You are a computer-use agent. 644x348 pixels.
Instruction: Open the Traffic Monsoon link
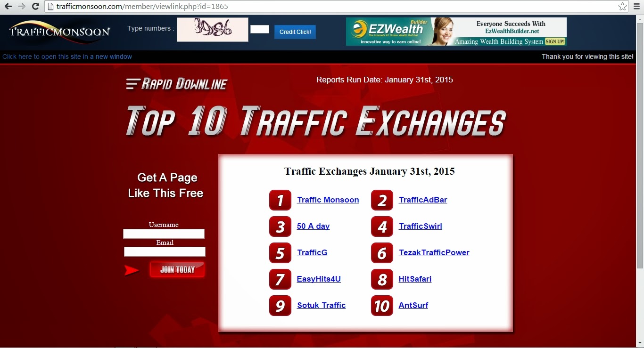[x=328, y=200]
